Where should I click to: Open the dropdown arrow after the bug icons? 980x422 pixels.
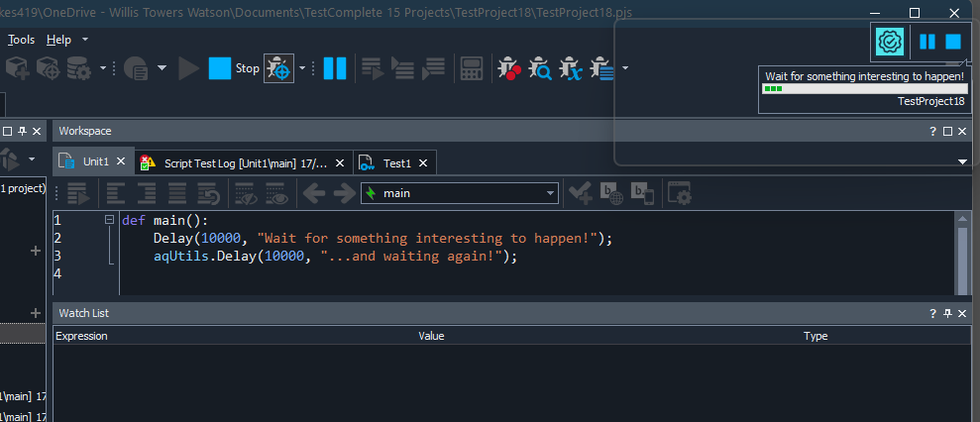[x=625, y=68]
